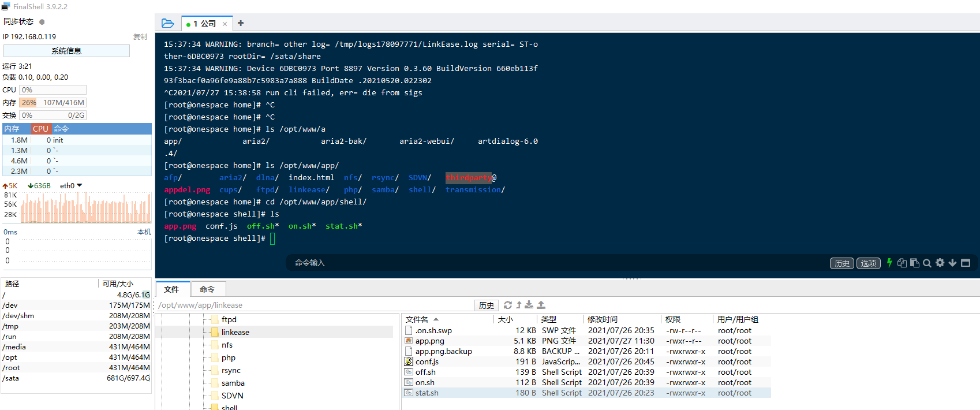Open file path 历史 button

click(x=487, y=305)
